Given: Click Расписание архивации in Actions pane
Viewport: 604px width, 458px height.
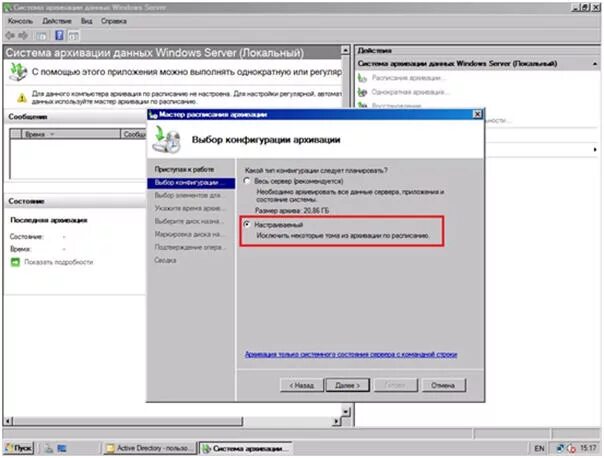Looking at the screenshot, I should [408, 78].
